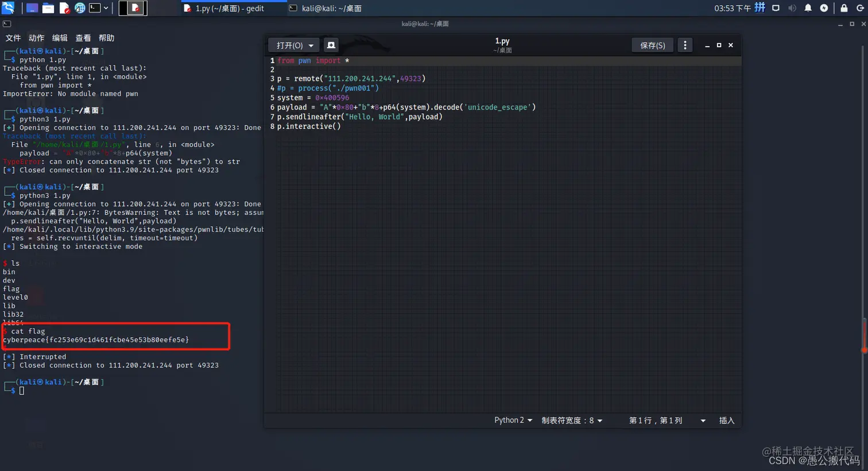Click the p.interactive() line in editor
The height and width of the screenshot is (471, 868).
coord(309,126)
